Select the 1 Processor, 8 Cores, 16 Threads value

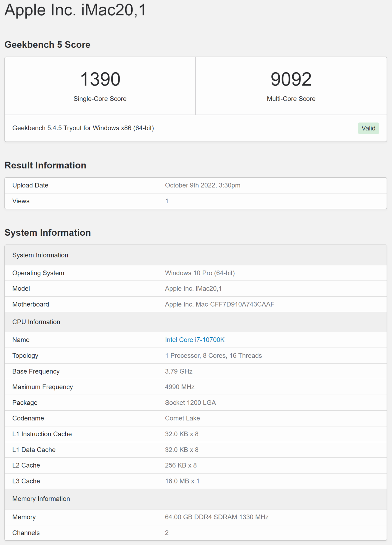tap(213, 356)
